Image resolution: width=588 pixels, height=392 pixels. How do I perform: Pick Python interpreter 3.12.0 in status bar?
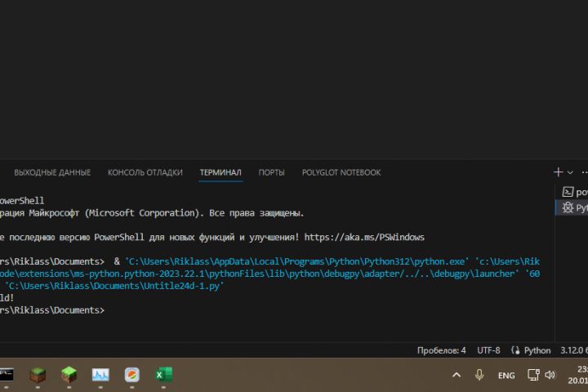click(x=574, y=350)
